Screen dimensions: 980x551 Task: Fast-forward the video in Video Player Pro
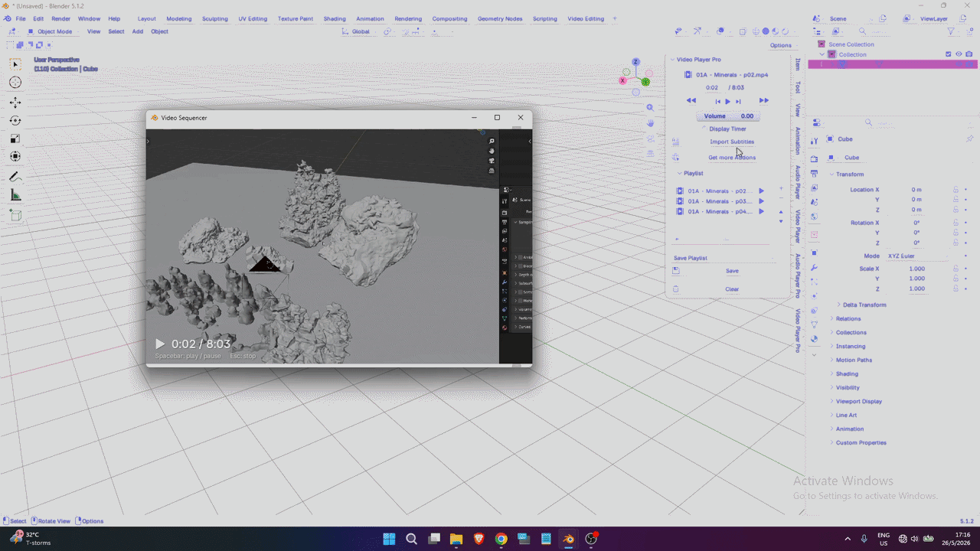[x=763, y=101]
